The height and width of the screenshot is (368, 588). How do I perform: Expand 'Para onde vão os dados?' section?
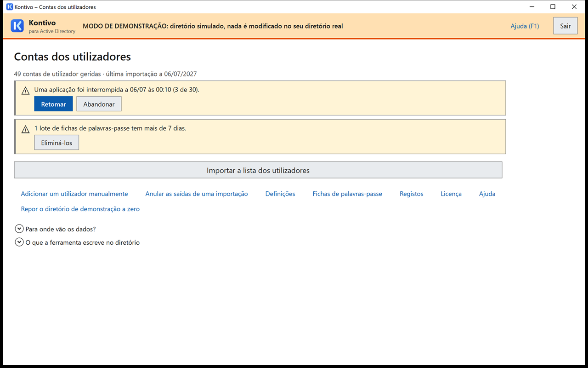click(19, 229)
